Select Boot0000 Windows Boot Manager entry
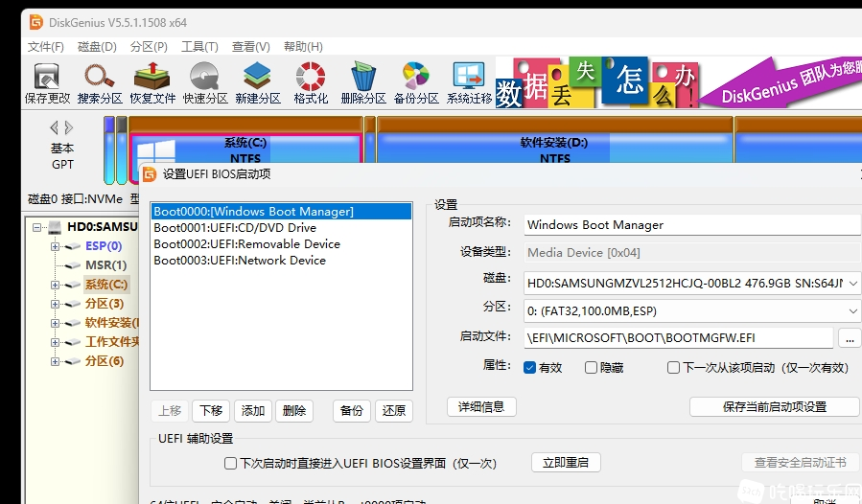Image resolution: width=862 pixels, height=504 pixels. (281, 212)
